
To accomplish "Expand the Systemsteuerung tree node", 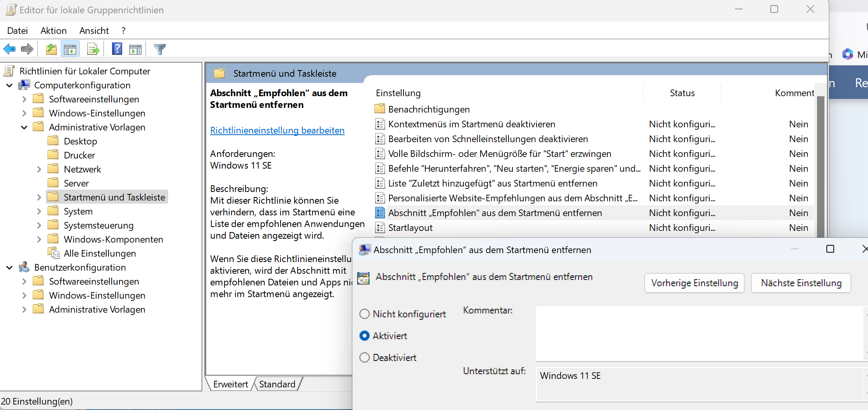I will [39, 225].
